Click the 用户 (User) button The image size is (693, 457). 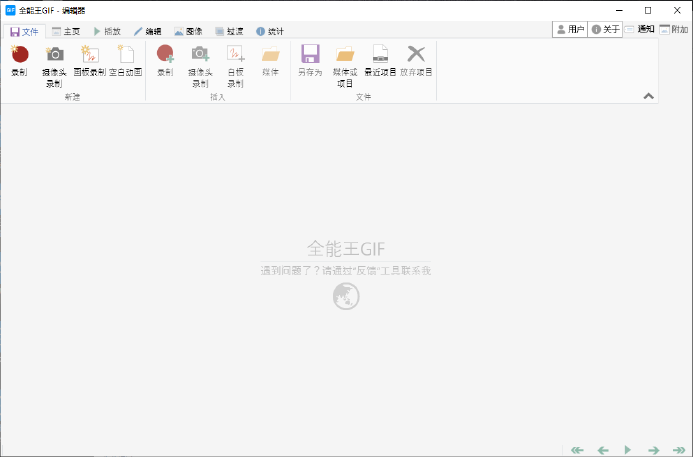(570, 30)
